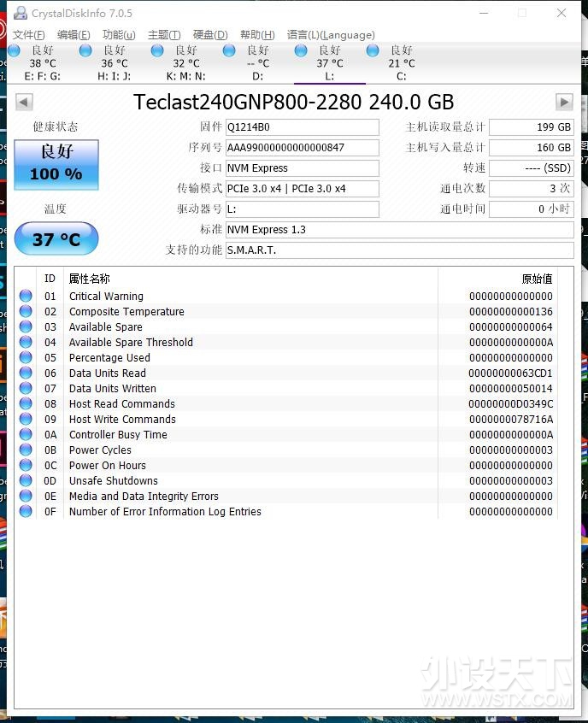
Task: Click the status icon for Power Cycles
Action: (x=26, y=450)
